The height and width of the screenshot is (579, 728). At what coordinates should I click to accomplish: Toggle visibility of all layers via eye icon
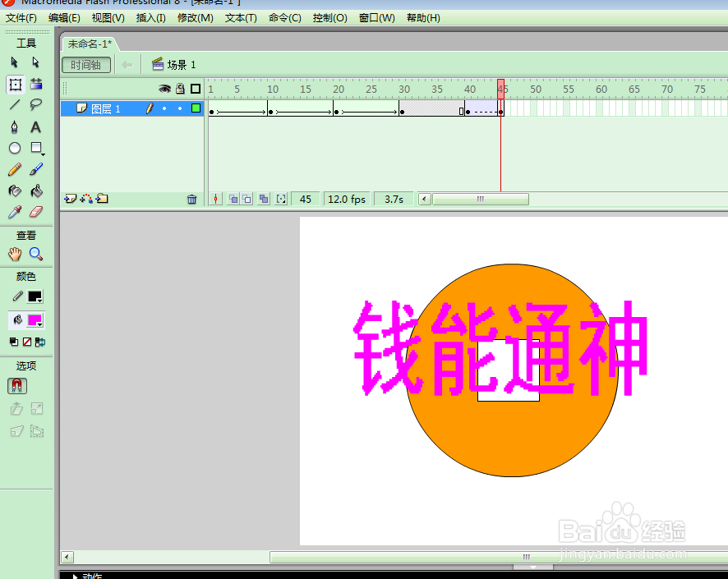(x=164, y=89)
